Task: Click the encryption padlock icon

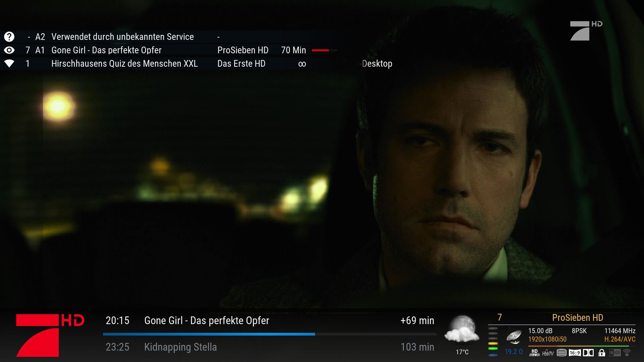Action: tap(602, 353)
